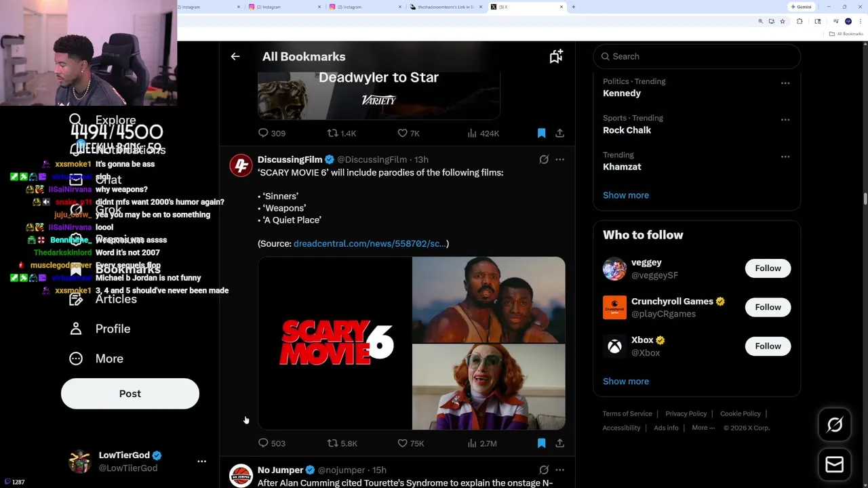868x488 pixels.
Task: Open more options for the Khamzat trend
Action: (x=785, y=157)
